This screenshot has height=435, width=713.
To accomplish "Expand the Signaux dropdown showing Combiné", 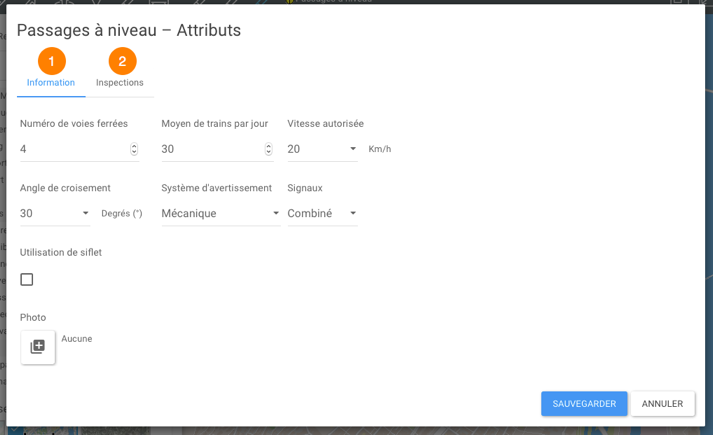I will (x=322, y=213).
